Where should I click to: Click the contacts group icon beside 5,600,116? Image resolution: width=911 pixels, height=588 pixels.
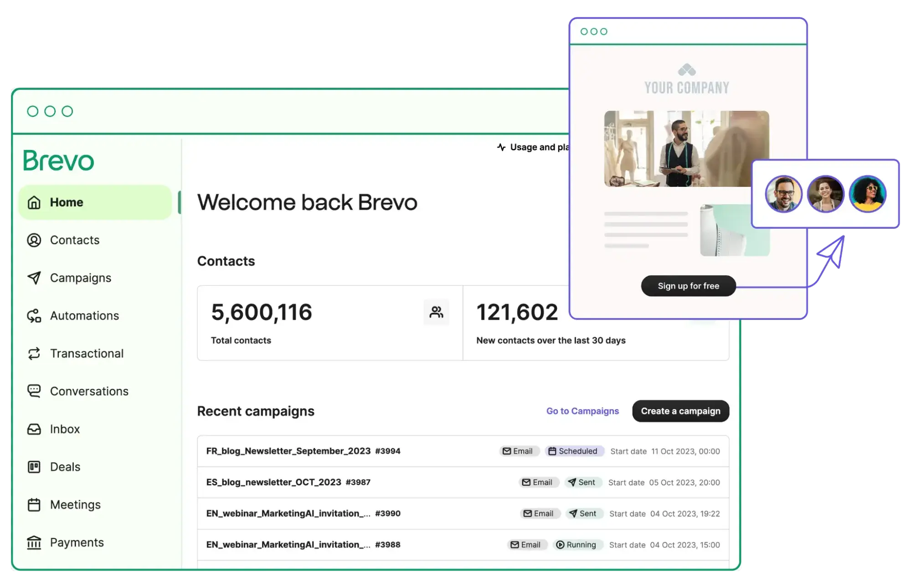tap(436, 312)
